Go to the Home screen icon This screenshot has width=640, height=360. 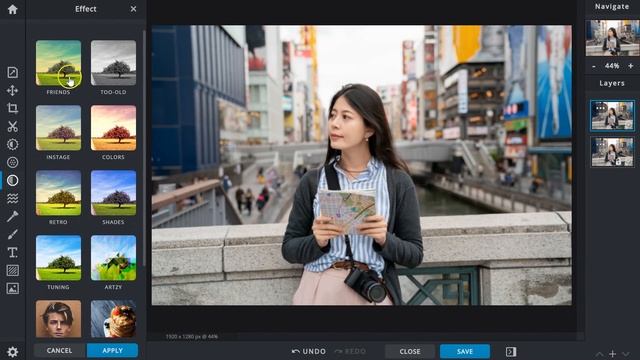click(x=12, y=9)
